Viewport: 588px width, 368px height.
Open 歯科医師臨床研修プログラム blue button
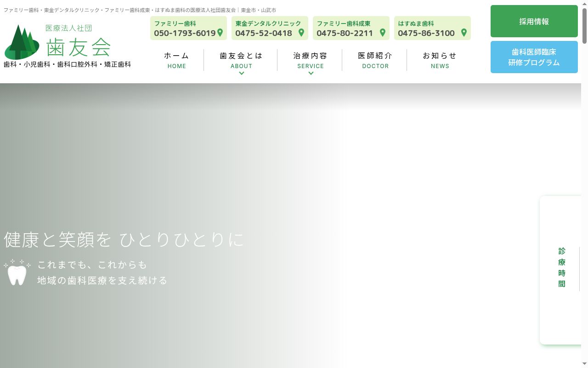pos(534,57)
